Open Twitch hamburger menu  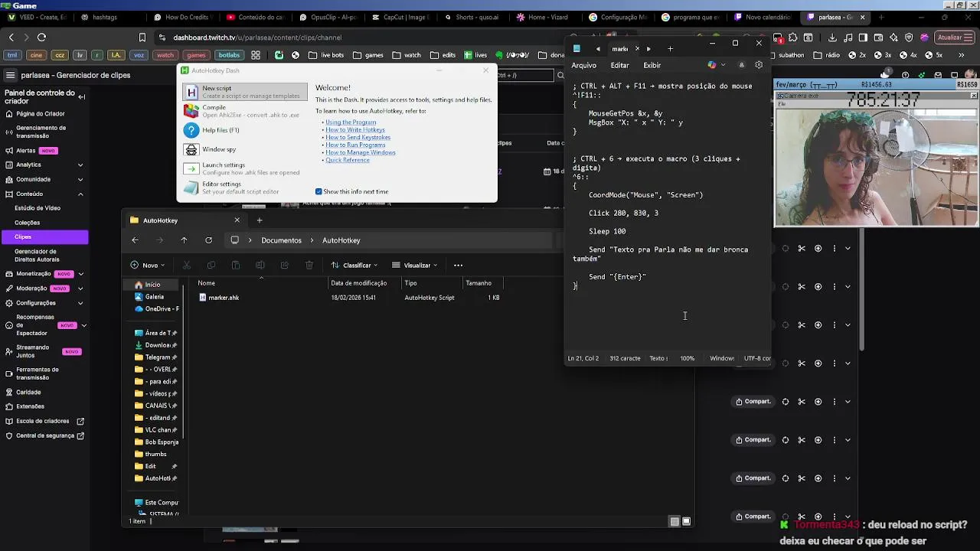coord(10,75)
